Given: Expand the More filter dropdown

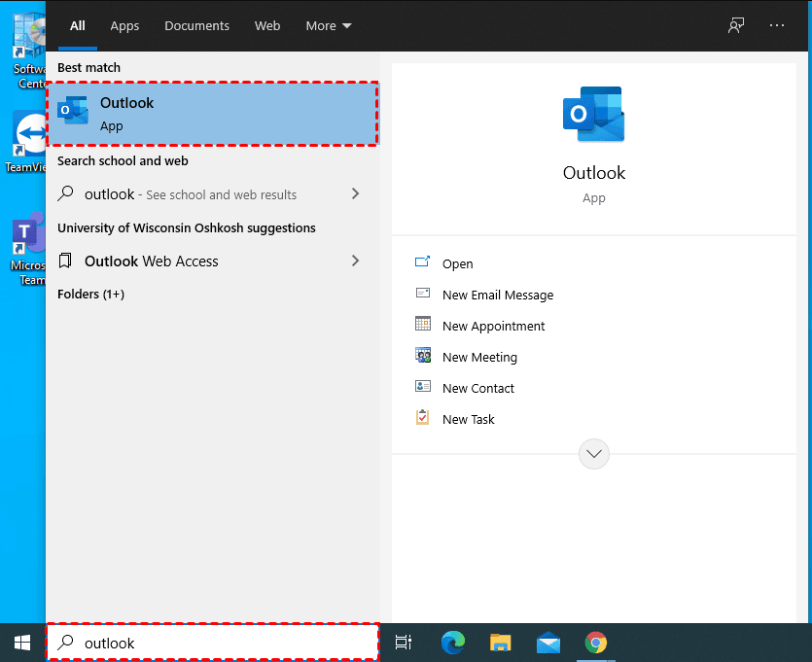Looking at the screenshot, I should [329, 25].
